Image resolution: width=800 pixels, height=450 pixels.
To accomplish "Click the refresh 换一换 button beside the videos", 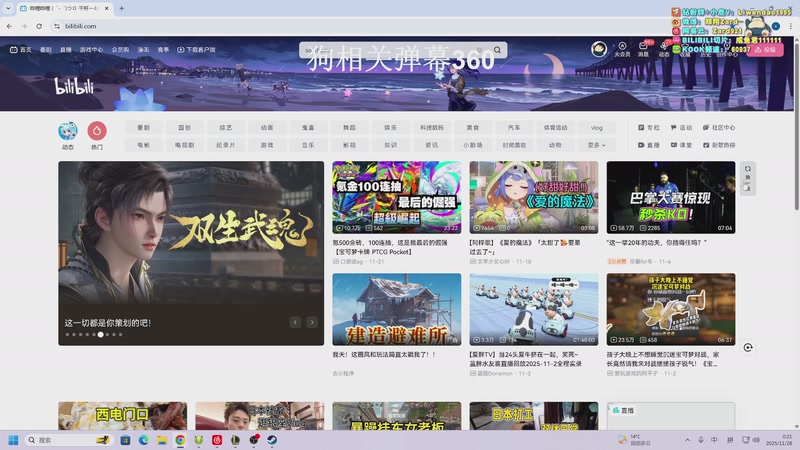I will pyautogui.click(x=747, y=179).
